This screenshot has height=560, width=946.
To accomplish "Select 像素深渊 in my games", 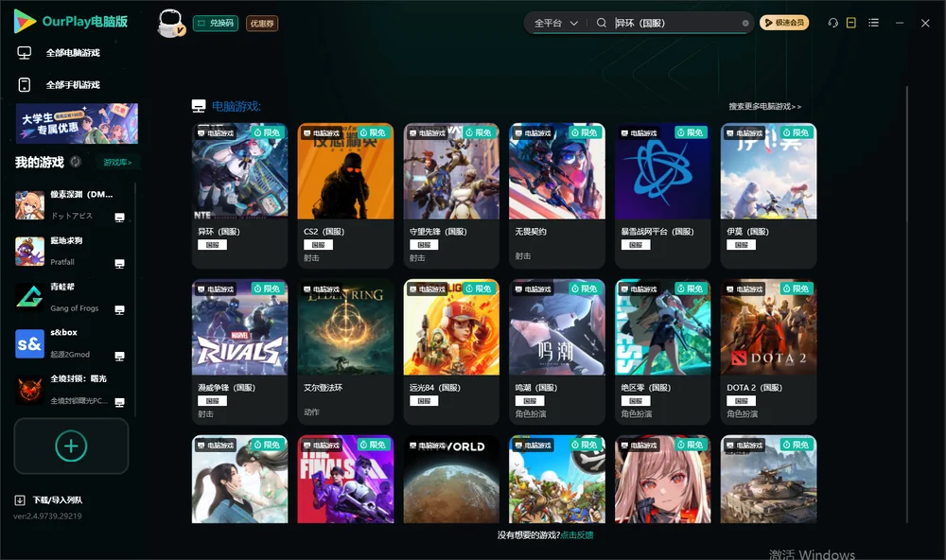I will [x=71, y=205].
